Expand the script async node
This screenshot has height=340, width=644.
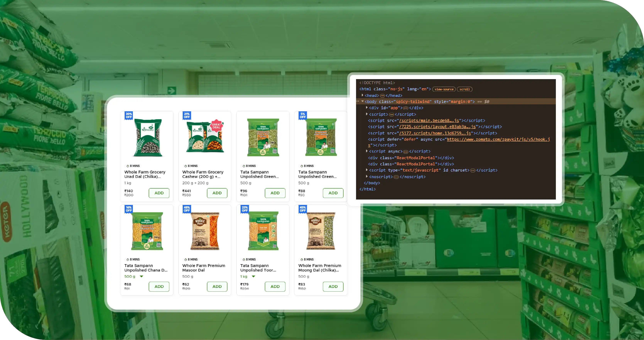(367, 151)
